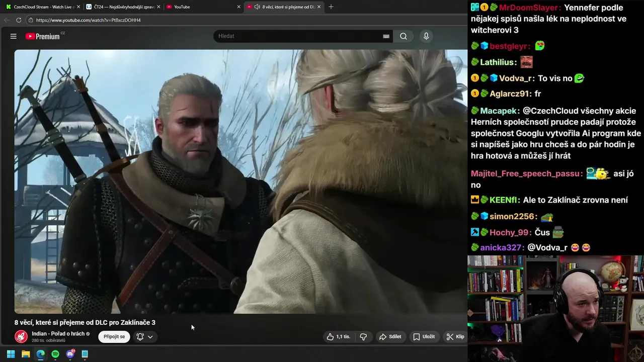Click Vodva_r username in chat
The height and width of the screenshot is (362, 644).
pos(516,78)
